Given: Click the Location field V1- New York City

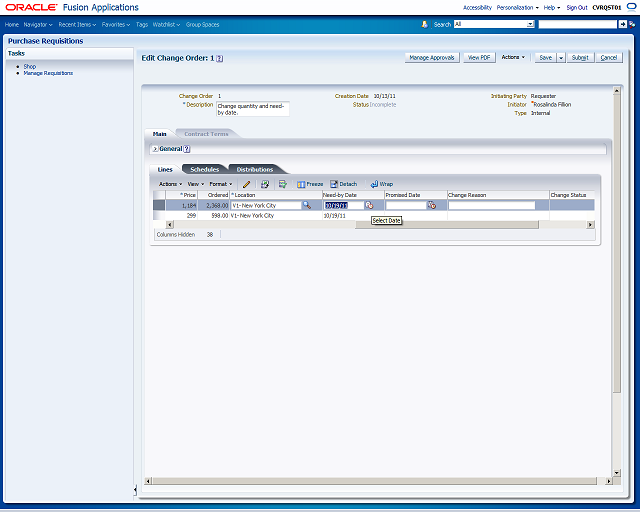Looking at the screenshot, I should pyautogui.click(x=266, y=205).
